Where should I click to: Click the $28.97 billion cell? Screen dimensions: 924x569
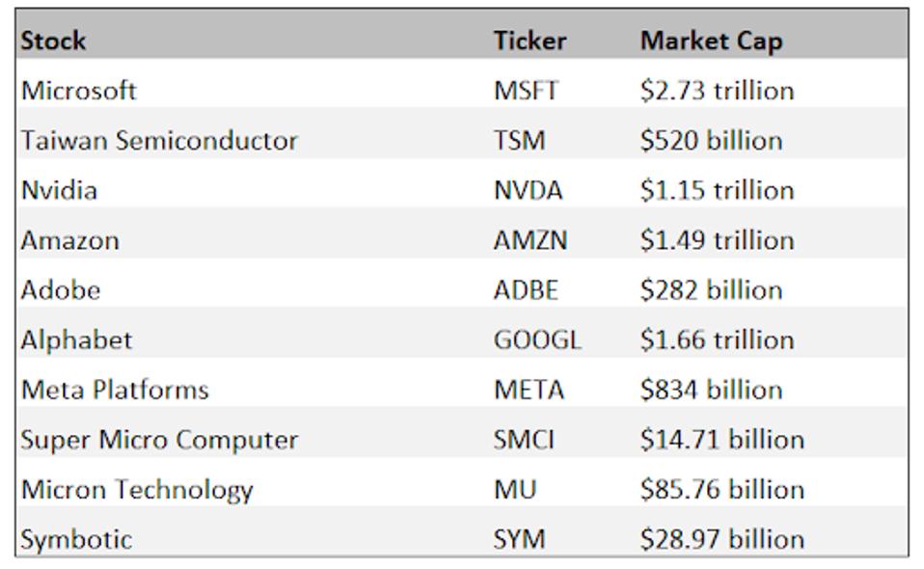(x=721, y=539)
